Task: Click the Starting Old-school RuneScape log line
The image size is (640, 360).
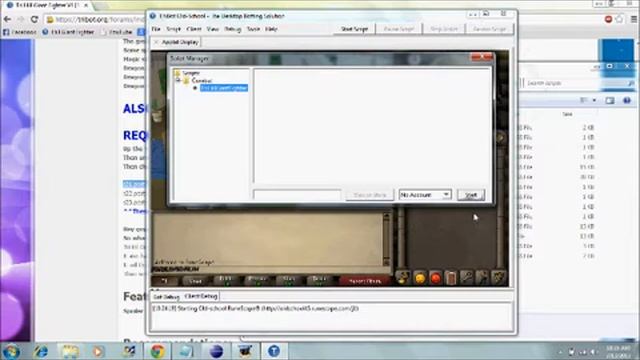Action: (x=256, y=309)
